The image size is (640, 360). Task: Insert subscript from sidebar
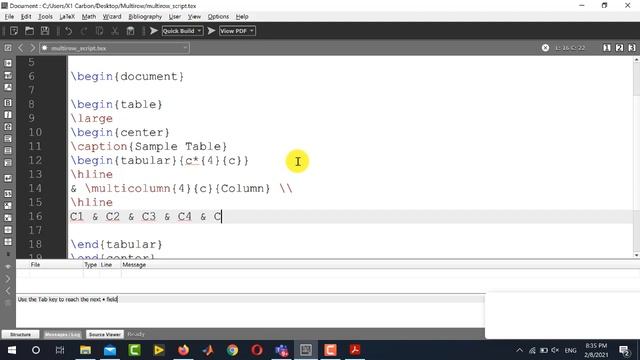[8, 206]
